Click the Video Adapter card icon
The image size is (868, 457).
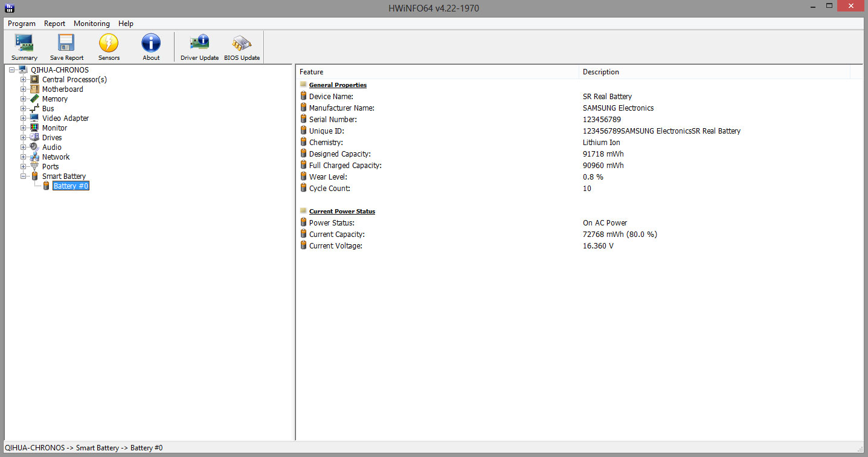(x=34, y=118)
